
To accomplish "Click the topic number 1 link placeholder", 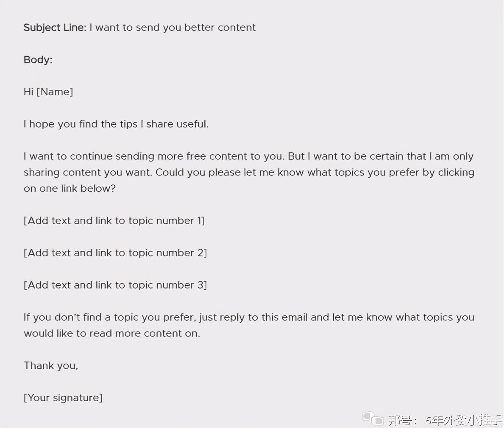I will 114,221.
